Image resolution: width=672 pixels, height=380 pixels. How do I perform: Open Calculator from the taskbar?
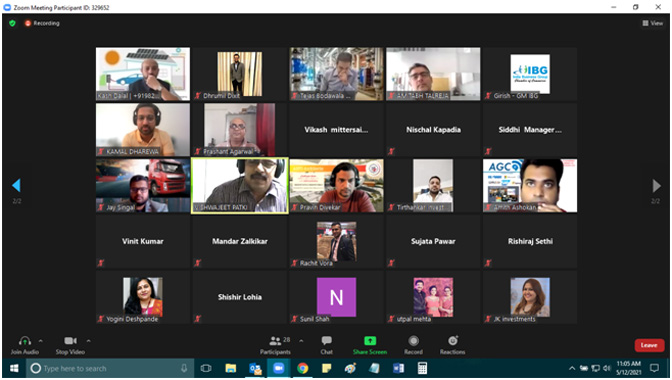coord(422,368)
